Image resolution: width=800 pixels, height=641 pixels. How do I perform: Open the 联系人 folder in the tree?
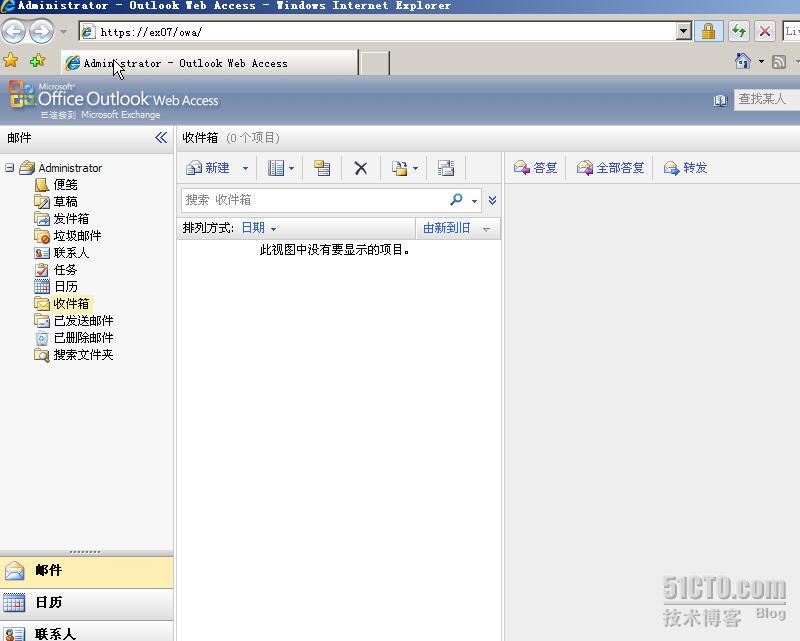tap(71, 252)
